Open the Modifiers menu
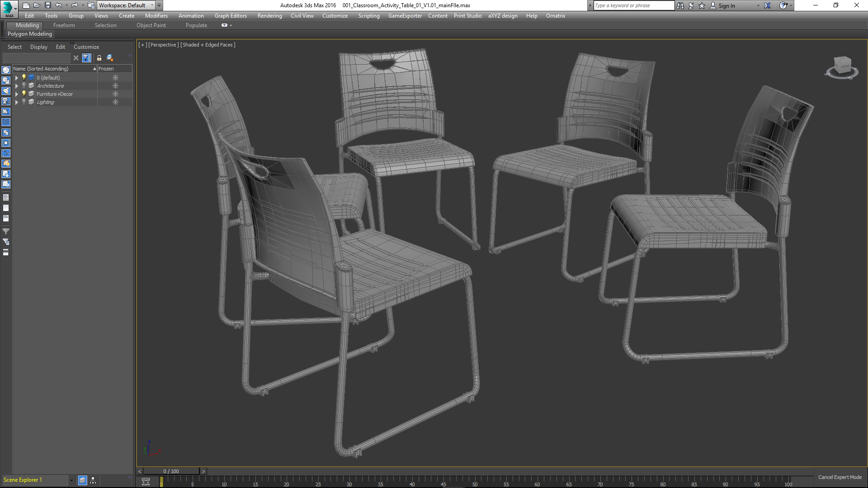This screenshot has width=868, height=488. [156, 15]
